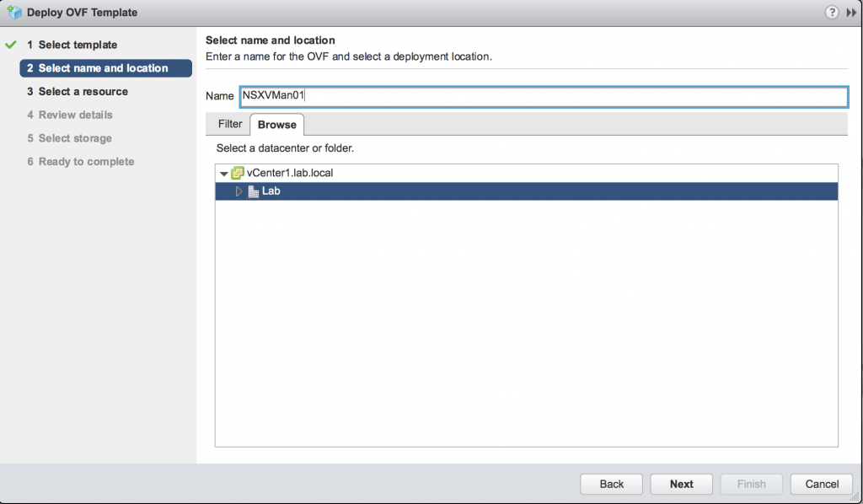Click the Back button
863x504 pixels.
tap(612, 484)
